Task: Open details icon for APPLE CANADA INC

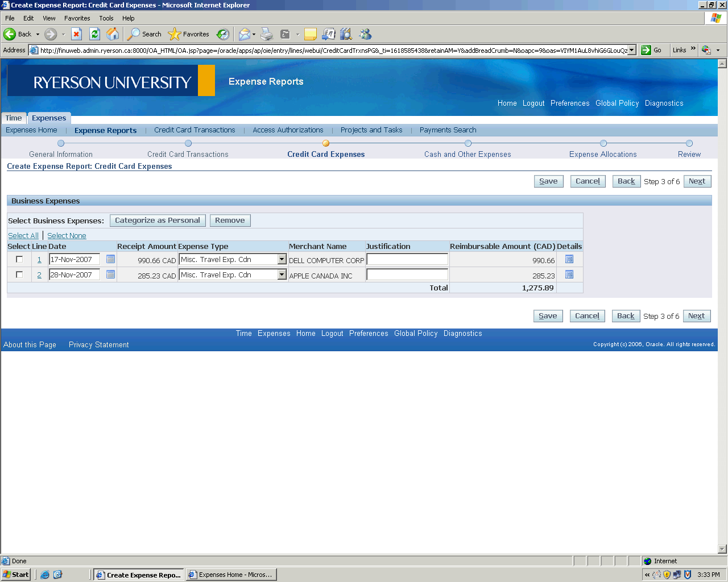Action: [x=569, y=275]
